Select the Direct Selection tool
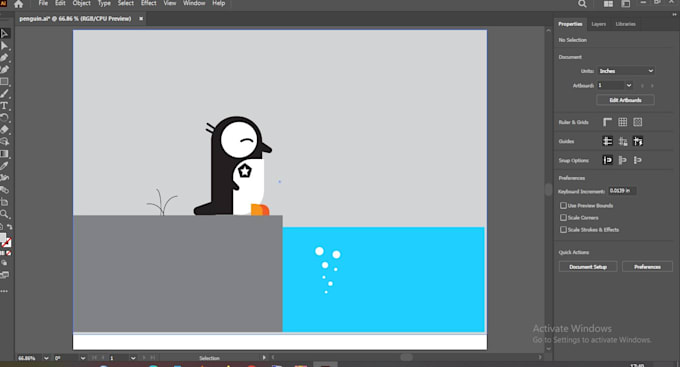This screenshot has width=680, height=367. (4, 46)
